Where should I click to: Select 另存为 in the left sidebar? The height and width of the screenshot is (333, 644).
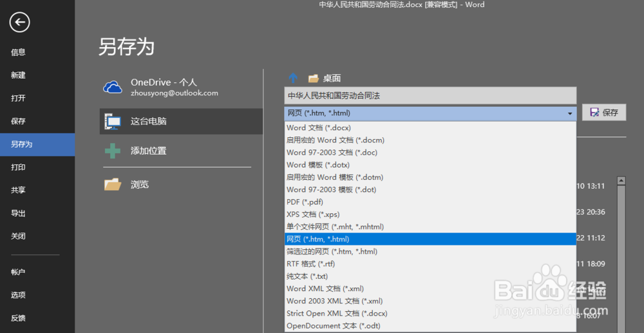point(37,144)
